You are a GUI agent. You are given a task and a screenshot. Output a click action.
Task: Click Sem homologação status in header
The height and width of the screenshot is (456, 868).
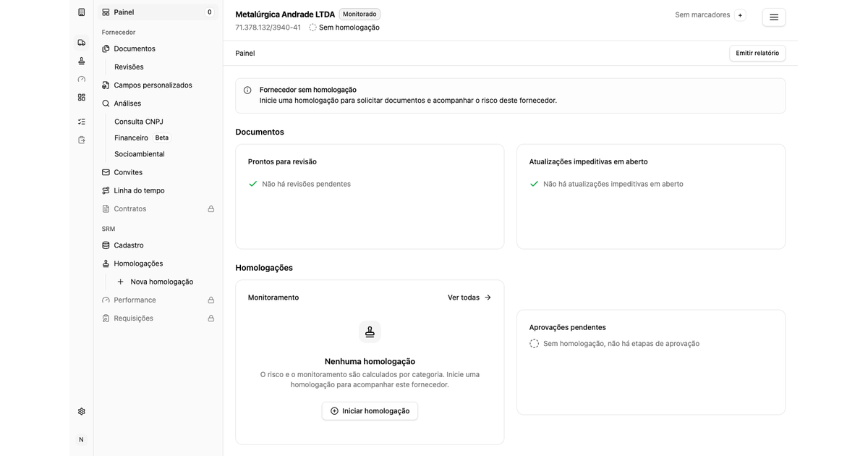[349, 28]
